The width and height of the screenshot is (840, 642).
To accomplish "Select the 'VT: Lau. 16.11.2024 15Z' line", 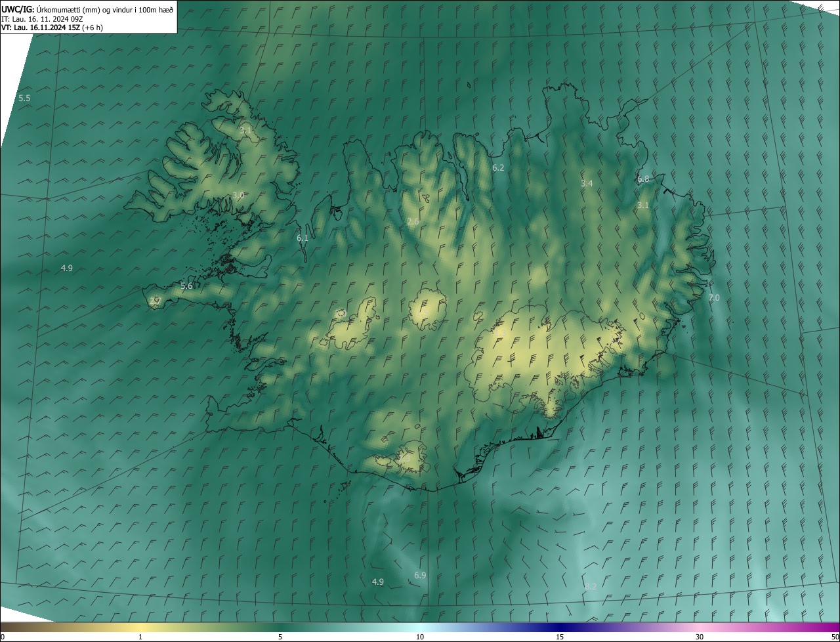I will coord(41,28).
